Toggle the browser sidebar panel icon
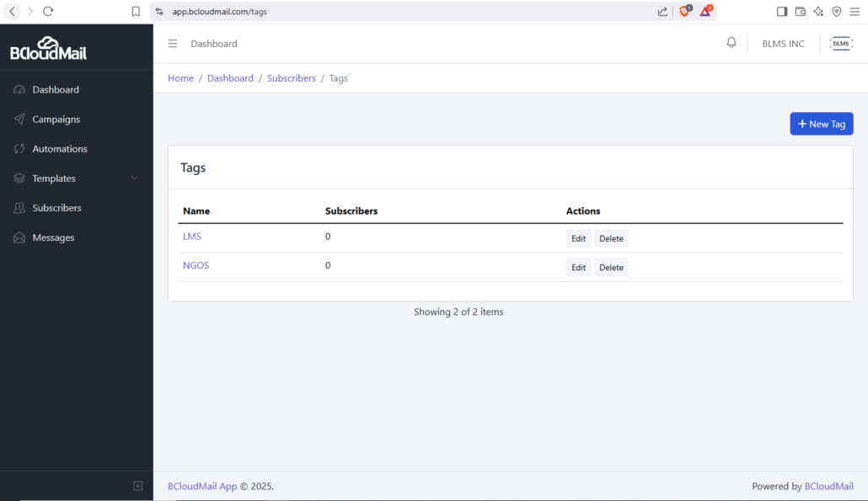The height and width of the screenshot is (501, 868). [x=782, y=12]
